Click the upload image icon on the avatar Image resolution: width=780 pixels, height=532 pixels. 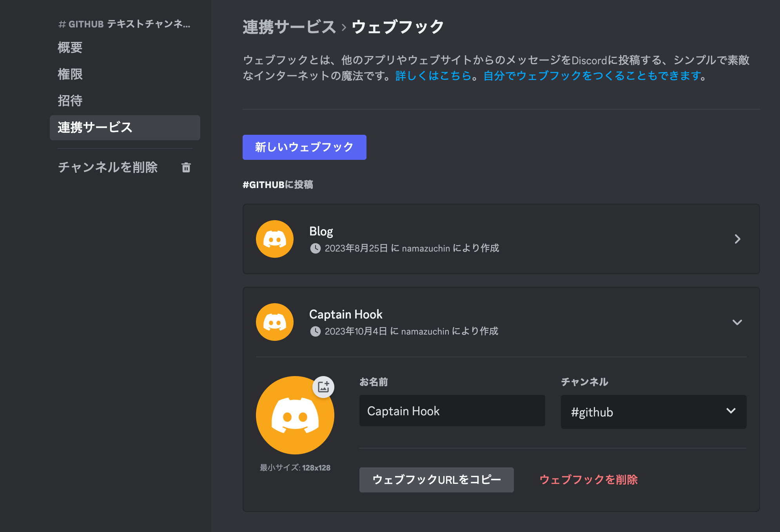323,387
